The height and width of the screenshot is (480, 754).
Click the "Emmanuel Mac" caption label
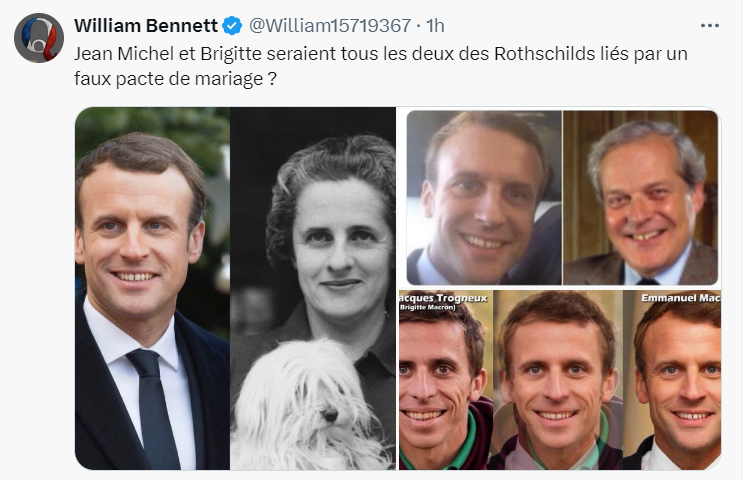tap(677, 298)
